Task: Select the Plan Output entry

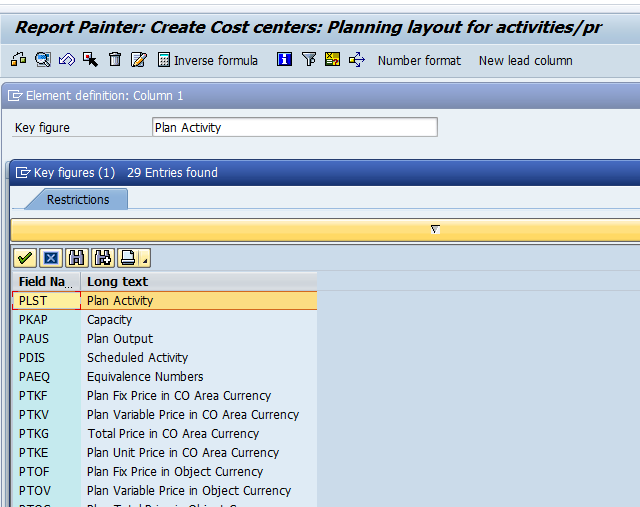Action: (120, 339)
